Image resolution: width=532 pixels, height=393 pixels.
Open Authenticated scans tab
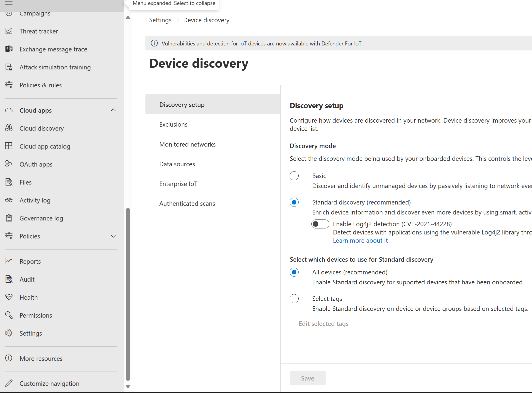[x=187, y=203]
